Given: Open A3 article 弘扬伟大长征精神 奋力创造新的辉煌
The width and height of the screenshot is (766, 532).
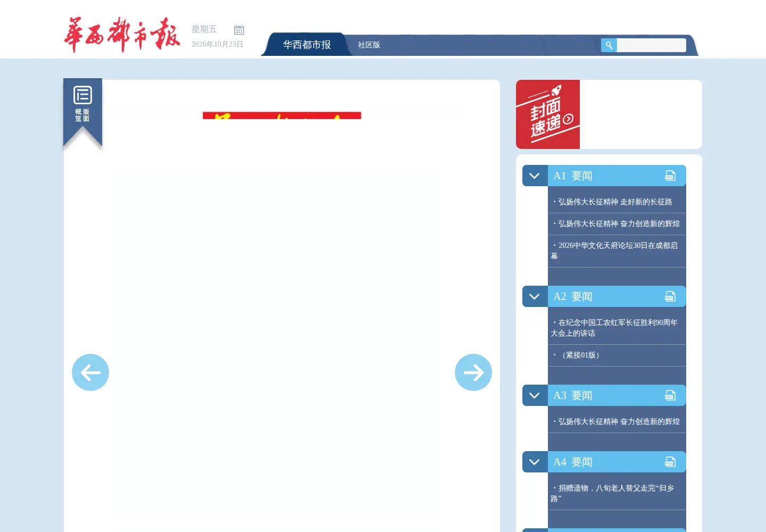Looking at the screenshot, I should [619, 421].
